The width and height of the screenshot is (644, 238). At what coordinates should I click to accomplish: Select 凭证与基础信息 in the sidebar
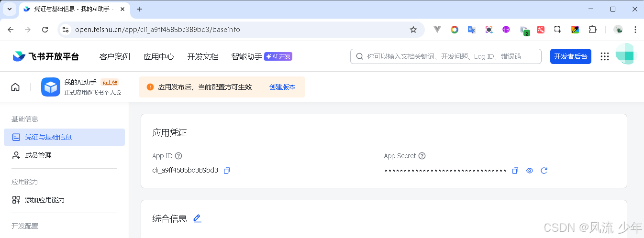coord(64,137)
